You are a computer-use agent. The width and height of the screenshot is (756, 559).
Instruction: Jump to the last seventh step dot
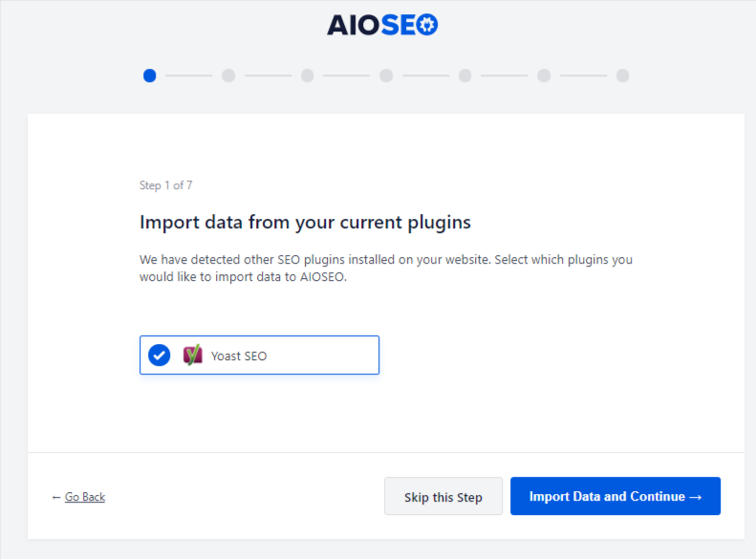click(622, 75)
